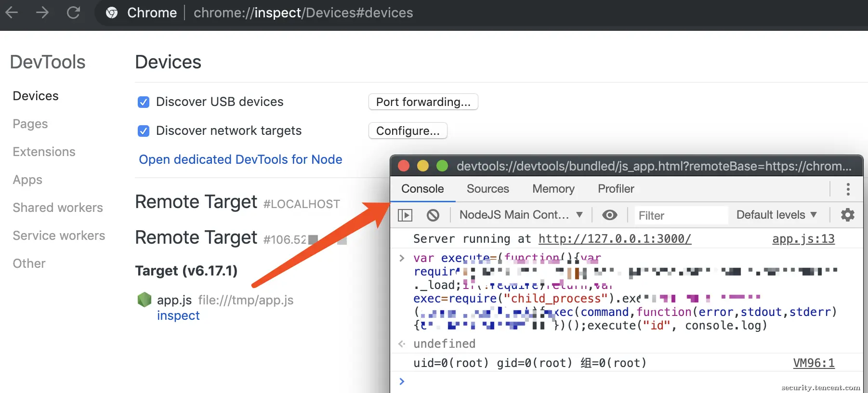Screen dimensions: 868x393
Task: Select Other in the DevTools sidebar
Action: coord(29,263)
